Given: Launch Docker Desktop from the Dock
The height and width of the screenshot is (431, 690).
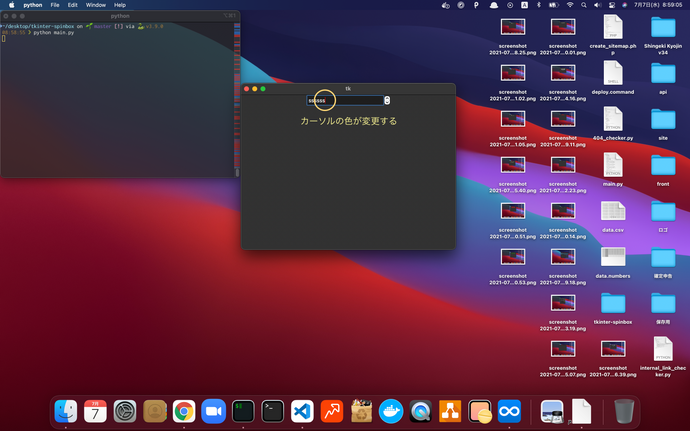Looking at the screenshot, I should 391,411.
